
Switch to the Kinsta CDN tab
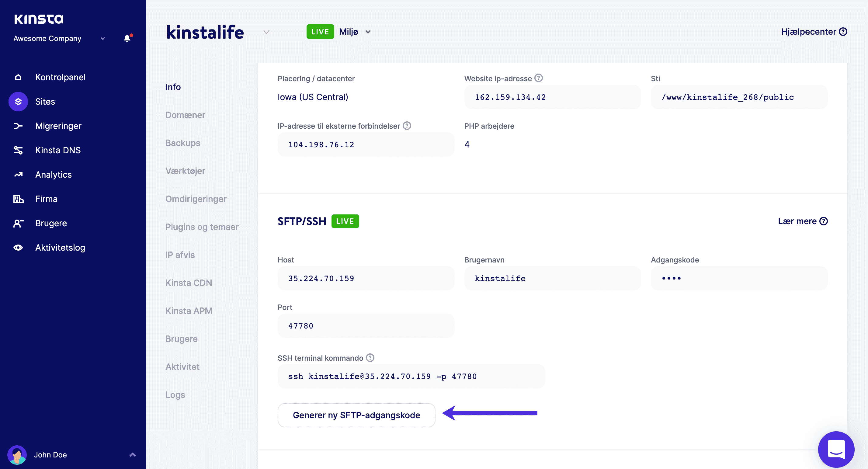coord(189,283)
